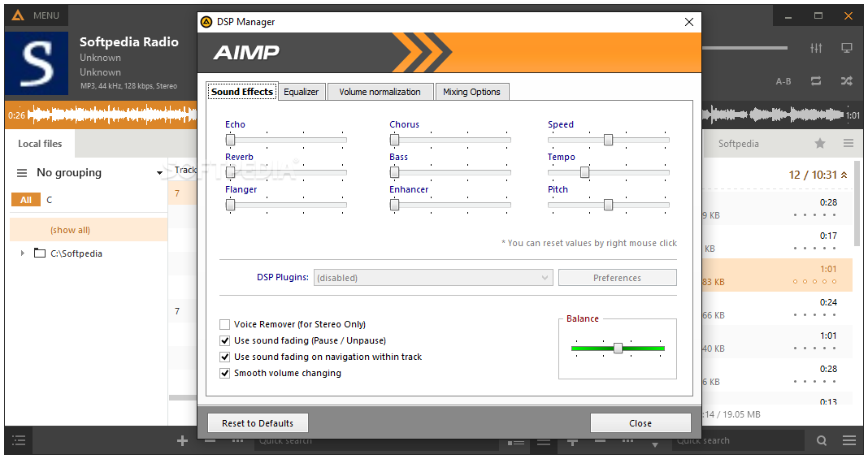This screenshot has height=459, width=868.
Task: Open the equalizer/DSP icon in the AIMP player
Action: pos(816,48)
